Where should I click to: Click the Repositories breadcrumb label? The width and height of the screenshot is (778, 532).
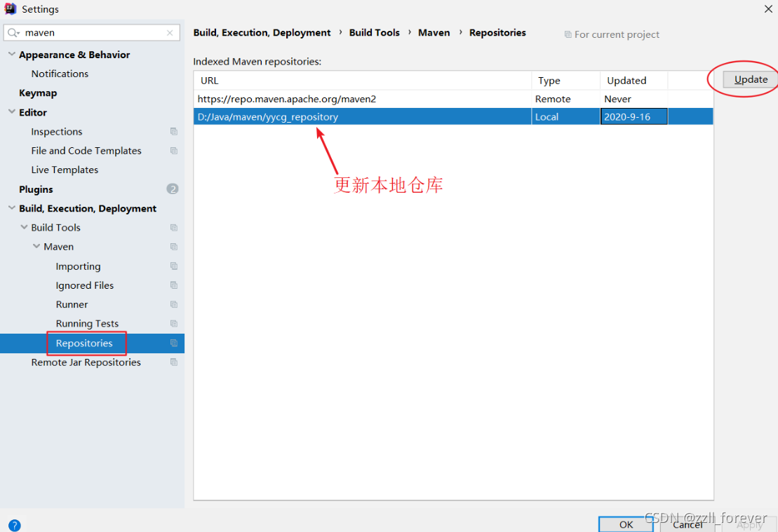[497, 33]
